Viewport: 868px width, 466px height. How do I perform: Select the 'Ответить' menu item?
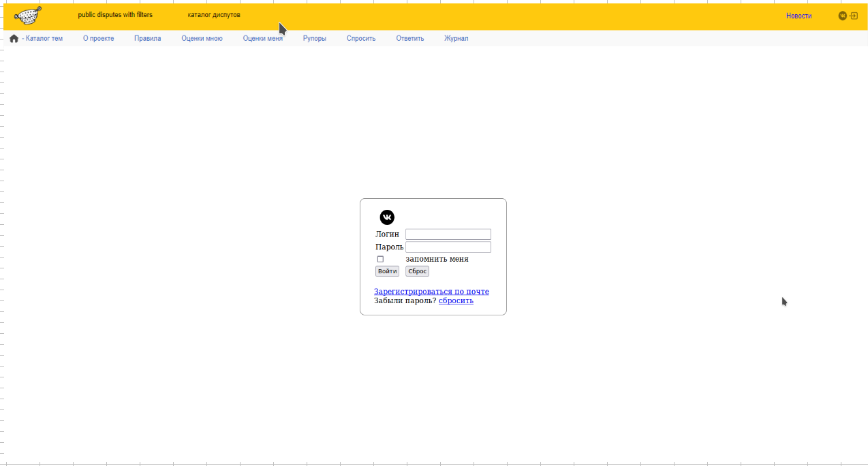coord(410,39)
